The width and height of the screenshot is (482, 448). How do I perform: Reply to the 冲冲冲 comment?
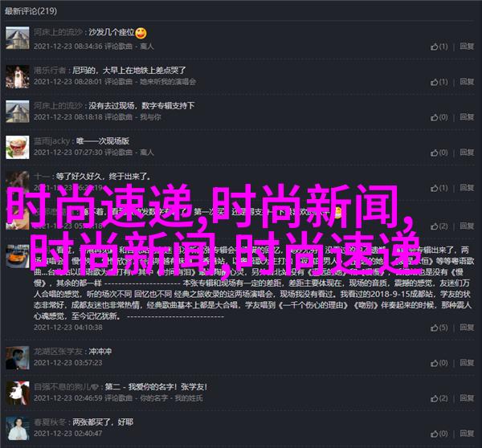tap(467, 363)
